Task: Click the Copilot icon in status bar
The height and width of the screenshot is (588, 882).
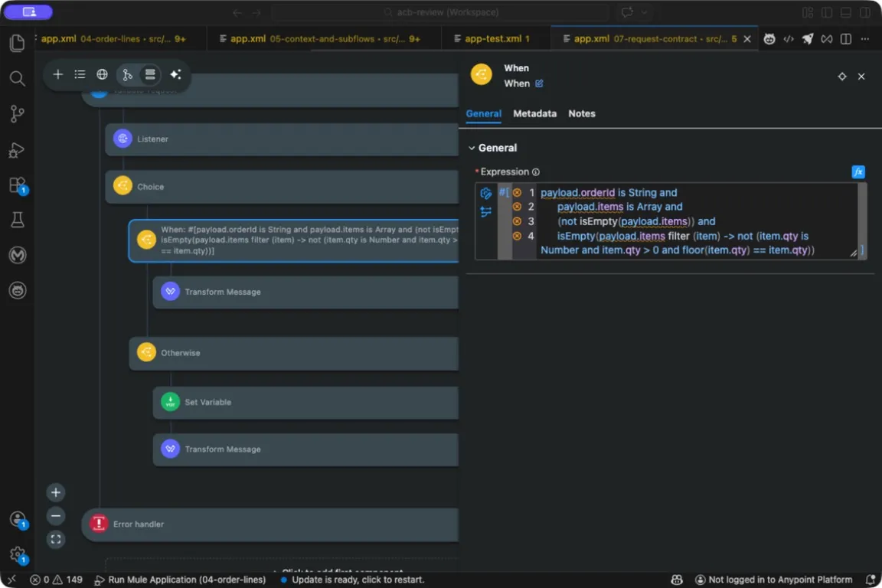Action: [x=677, y=580]
